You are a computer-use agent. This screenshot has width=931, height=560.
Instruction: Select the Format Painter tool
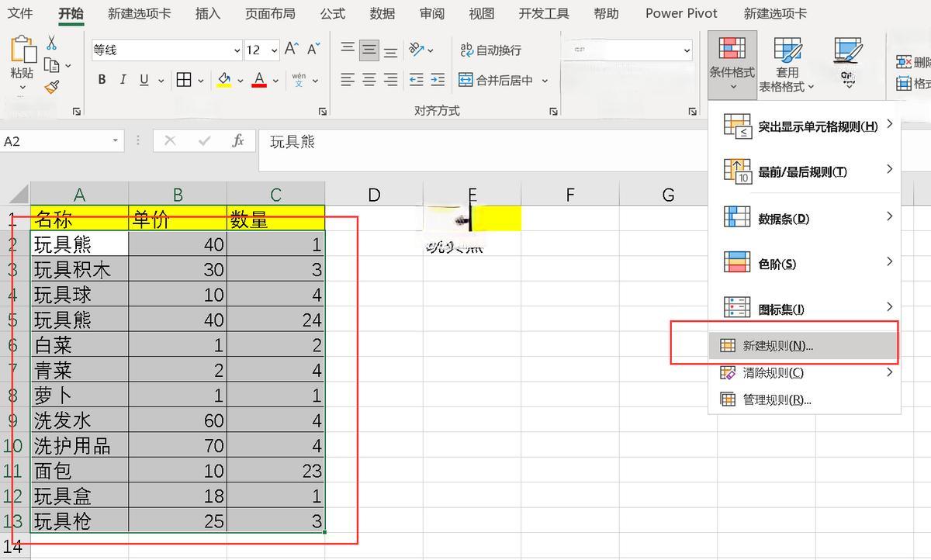[x=50, y=85]
